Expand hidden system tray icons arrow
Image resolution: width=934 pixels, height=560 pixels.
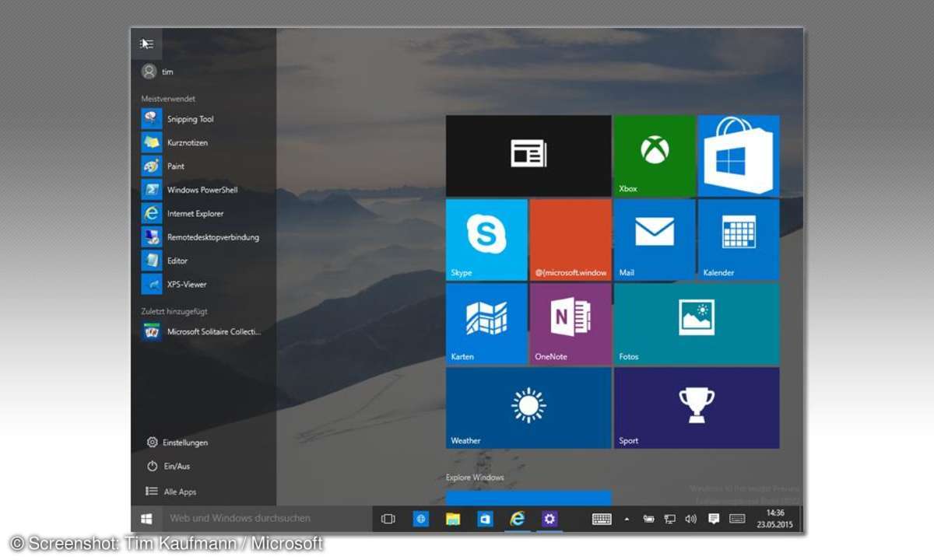[627, 519]
